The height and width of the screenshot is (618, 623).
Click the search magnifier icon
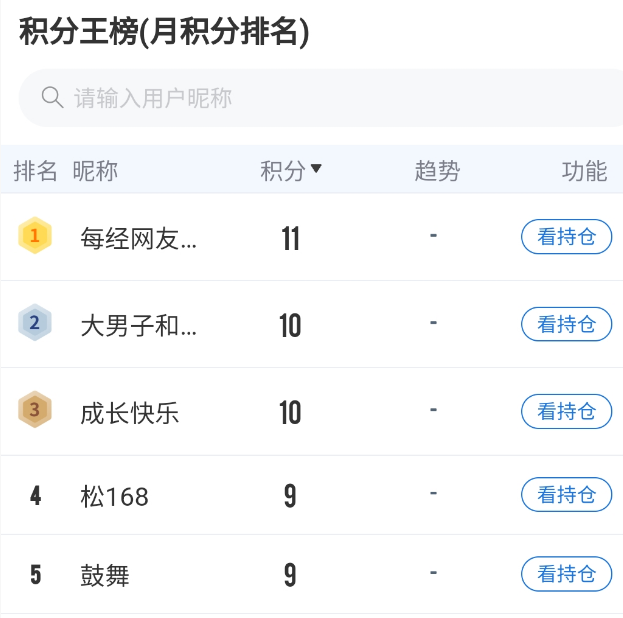click(52, 97)
